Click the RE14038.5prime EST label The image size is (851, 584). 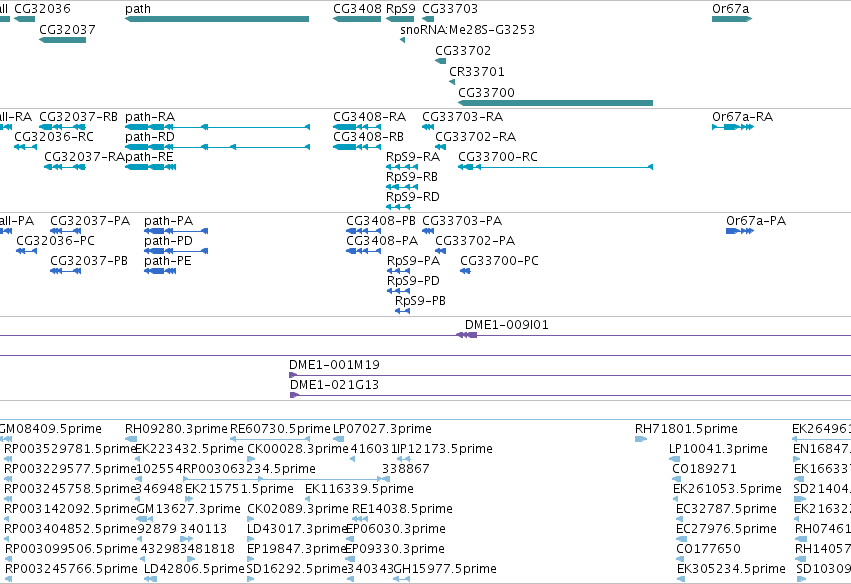coord(402,509)
